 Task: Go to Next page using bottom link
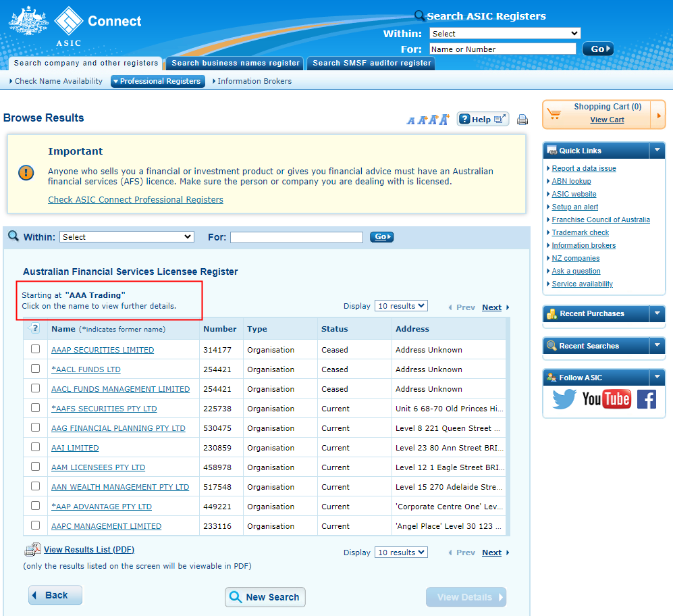click(x=491, y=553)
